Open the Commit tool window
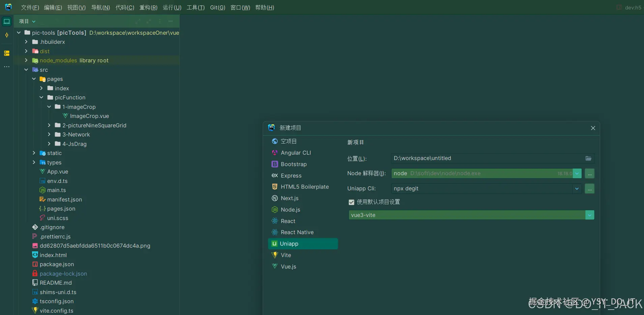 coord(7,35)
